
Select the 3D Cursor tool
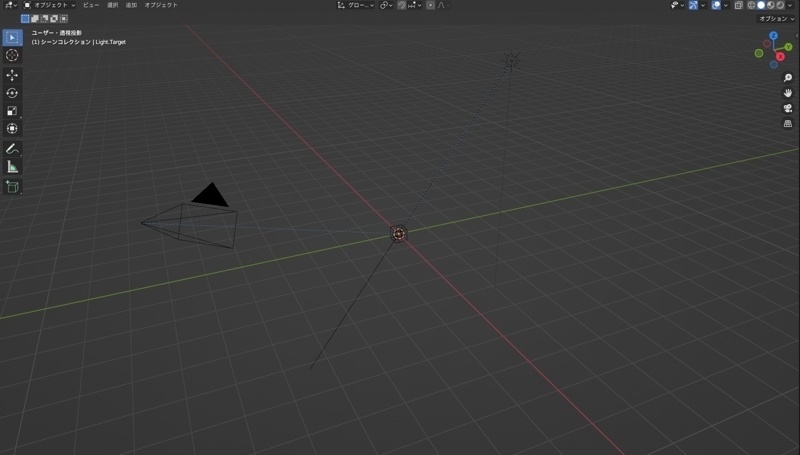tap(12, 55)
